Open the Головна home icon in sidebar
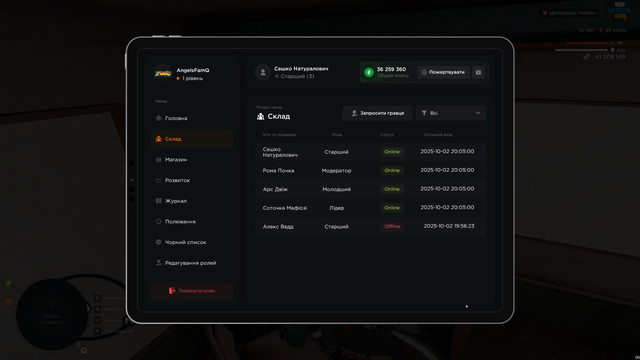Image resolution: width=640 pixels, height=360 pixels. pos(158,118)
